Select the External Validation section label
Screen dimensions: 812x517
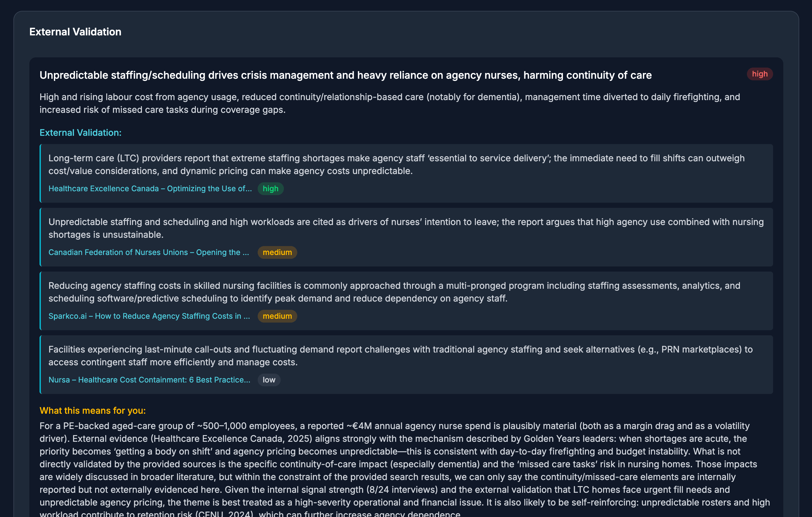(x=80, y=133)
